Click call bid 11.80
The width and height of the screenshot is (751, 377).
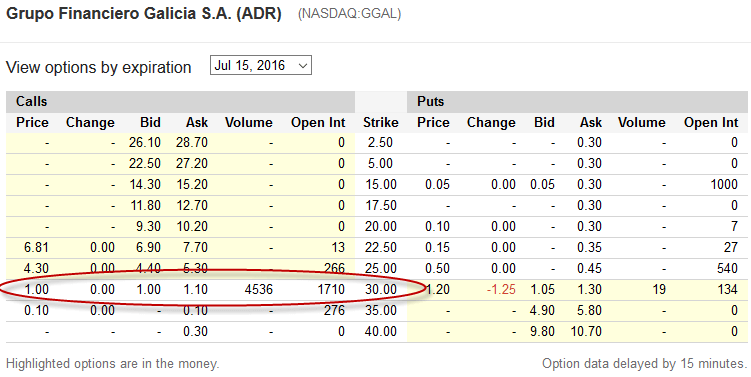point(145,206)
